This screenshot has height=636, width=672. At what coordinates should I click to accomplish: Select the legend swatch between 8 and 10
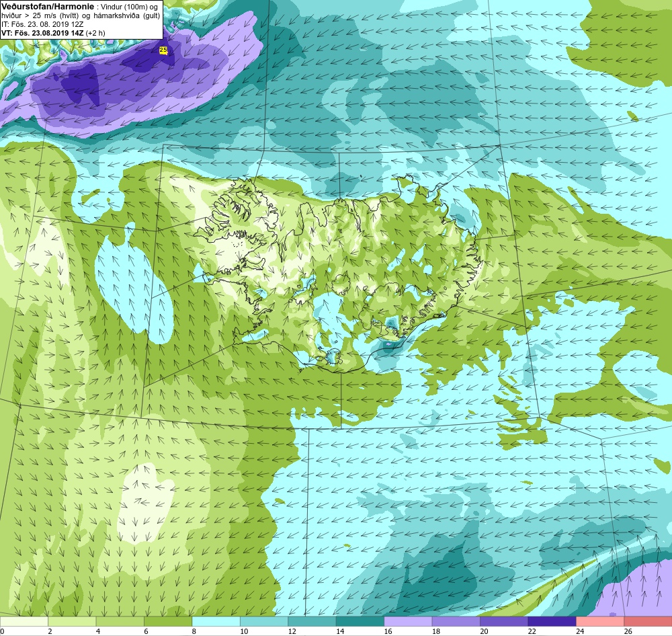coord(216,622)
